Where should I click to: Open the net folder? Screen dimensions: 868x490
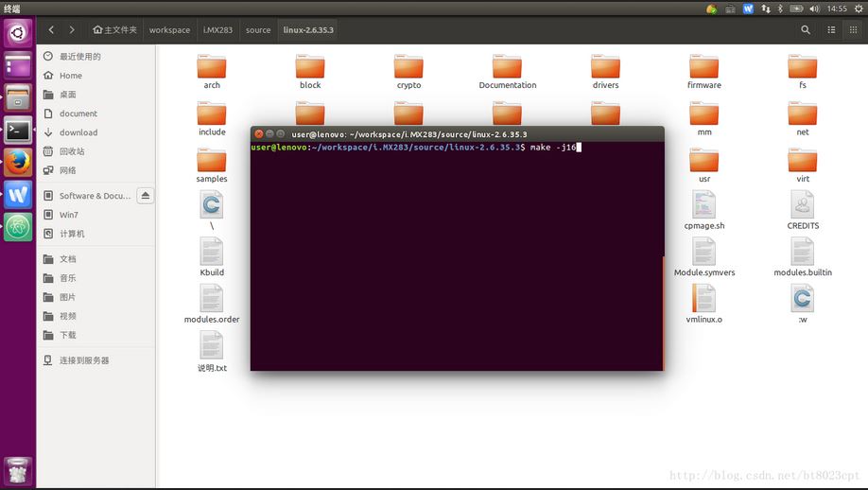click(803, 119)
